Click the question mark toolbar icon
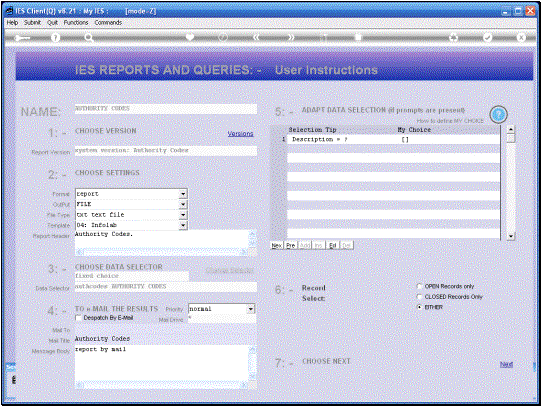The image size is (541, 406). 55,38
